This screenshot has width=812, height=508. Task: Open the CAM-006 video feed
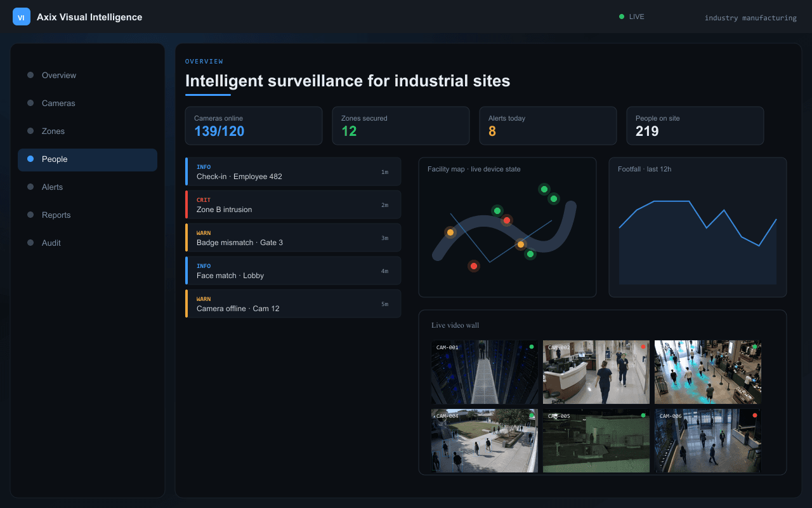708,441
